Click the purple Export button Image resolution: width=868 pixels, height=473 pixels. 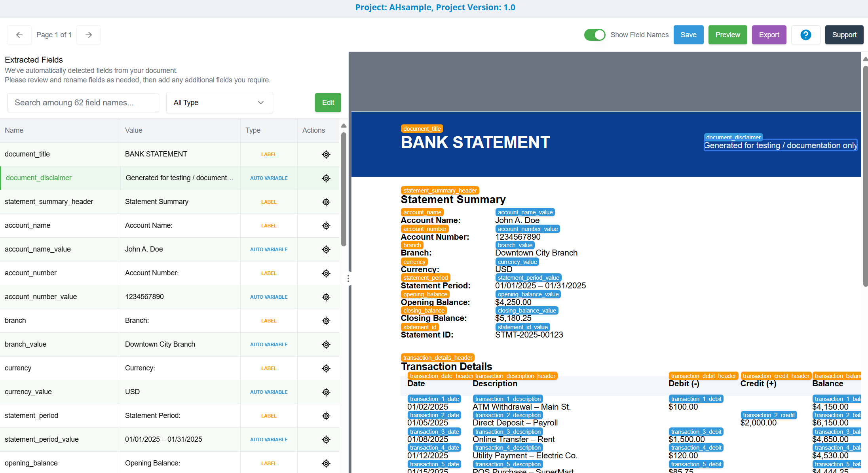769,35
